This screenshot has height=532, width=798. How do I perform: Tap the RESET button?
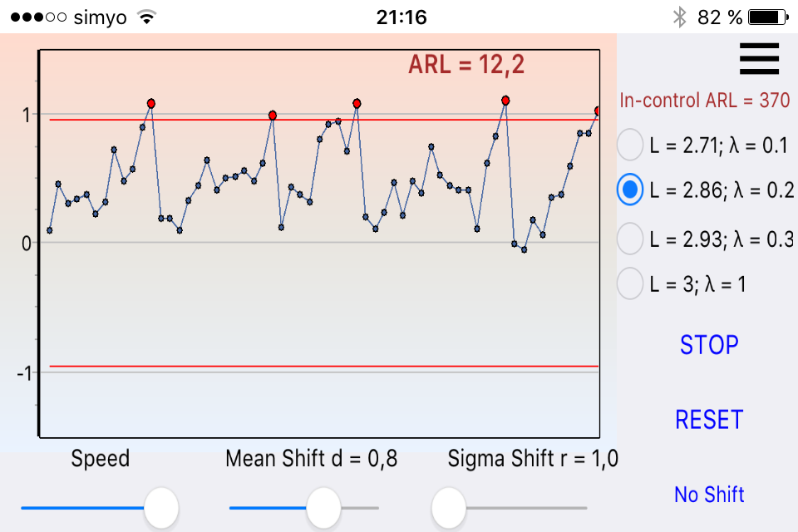709,420
